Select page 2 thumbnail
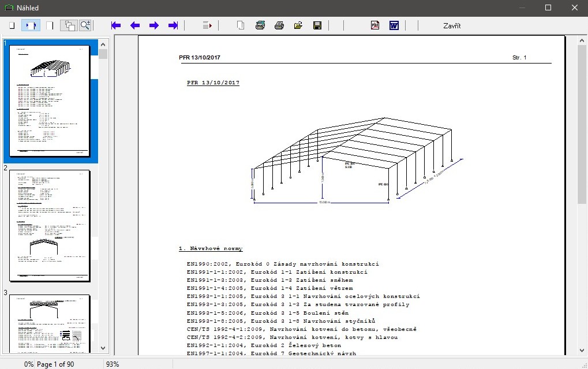Viewport: 588px width, 369px height. [x=50, y=226]
